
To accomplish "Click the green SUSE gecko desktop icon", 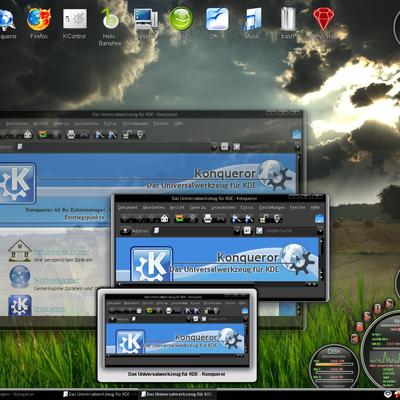I will coord(181,19).
